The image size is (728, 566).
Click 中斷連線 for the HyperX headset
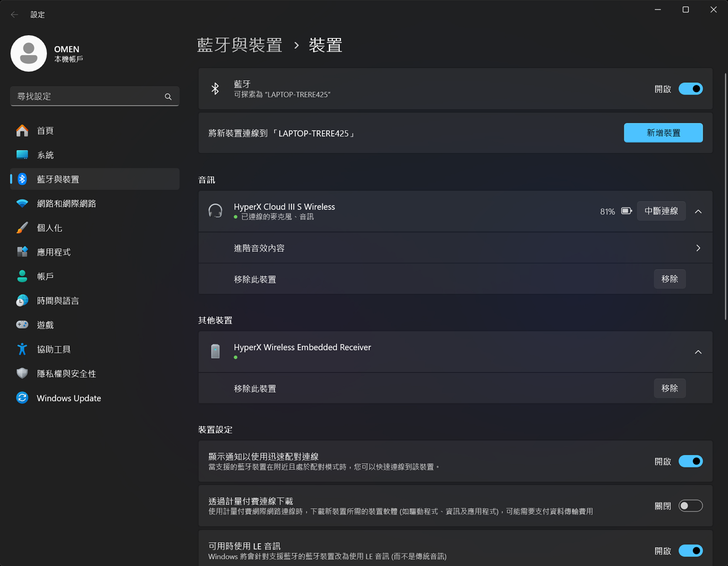point(660,211)
